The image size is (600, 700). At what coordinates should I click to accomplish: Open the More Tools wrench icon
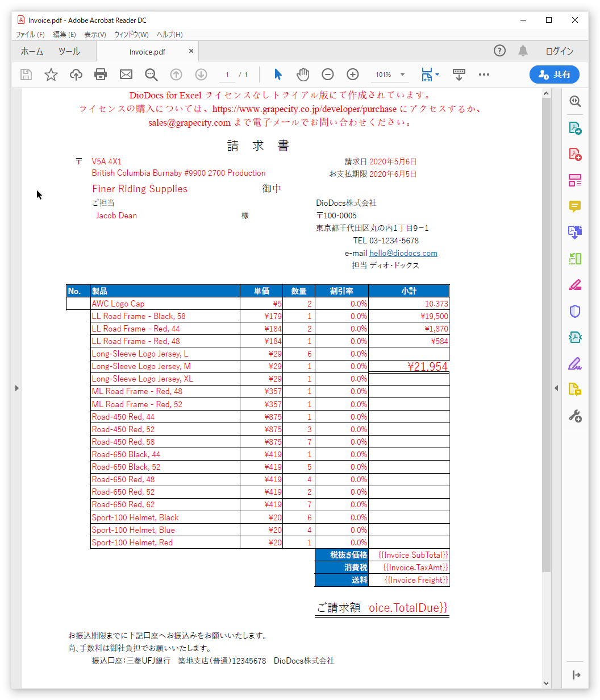(x=575, y=416)
